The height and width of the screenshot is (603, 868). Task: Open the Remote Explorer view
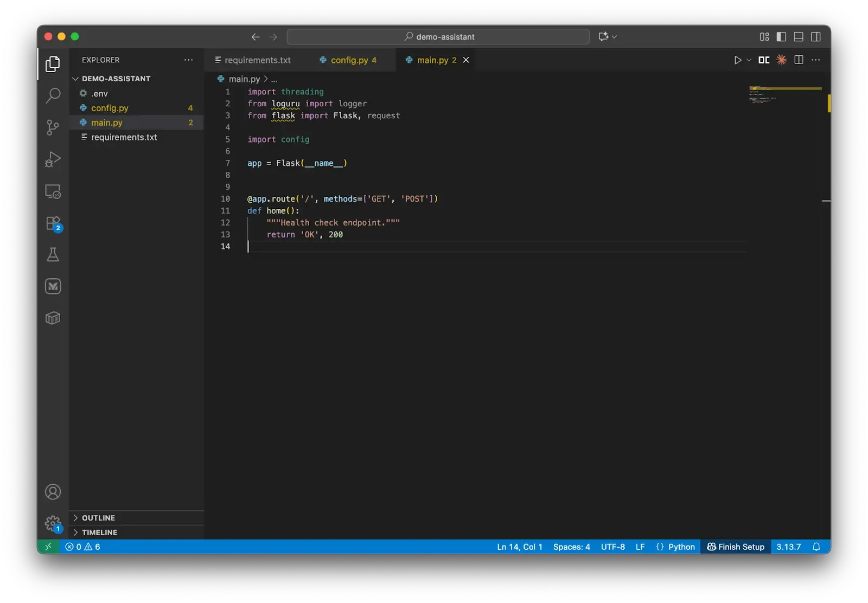pos(53,191)
